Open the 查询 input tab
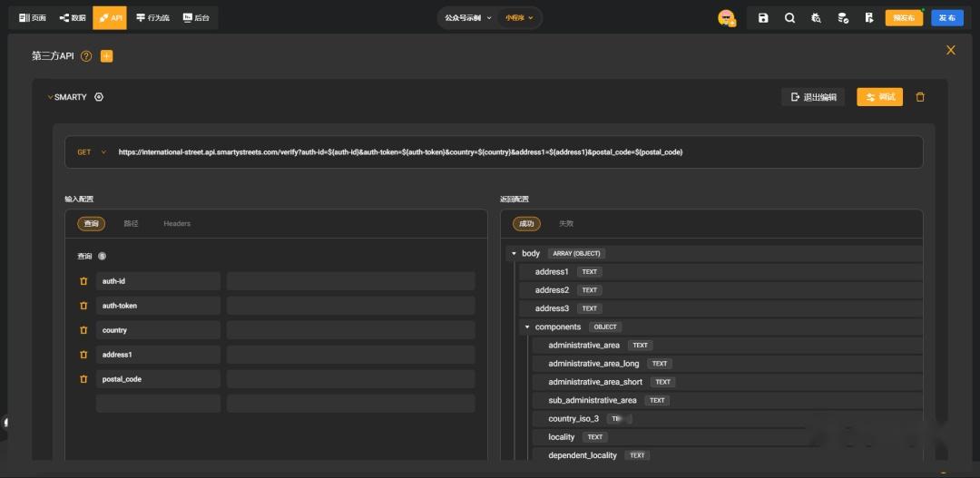The width and height of the screenshot is (980, 478). [92, 224]
